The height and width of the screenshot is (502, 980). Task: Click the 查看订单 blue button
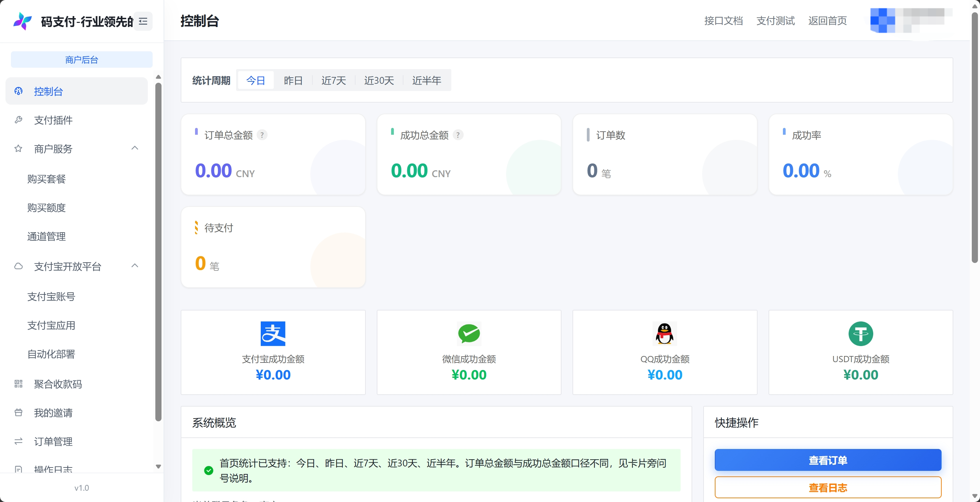coord(828,460)
